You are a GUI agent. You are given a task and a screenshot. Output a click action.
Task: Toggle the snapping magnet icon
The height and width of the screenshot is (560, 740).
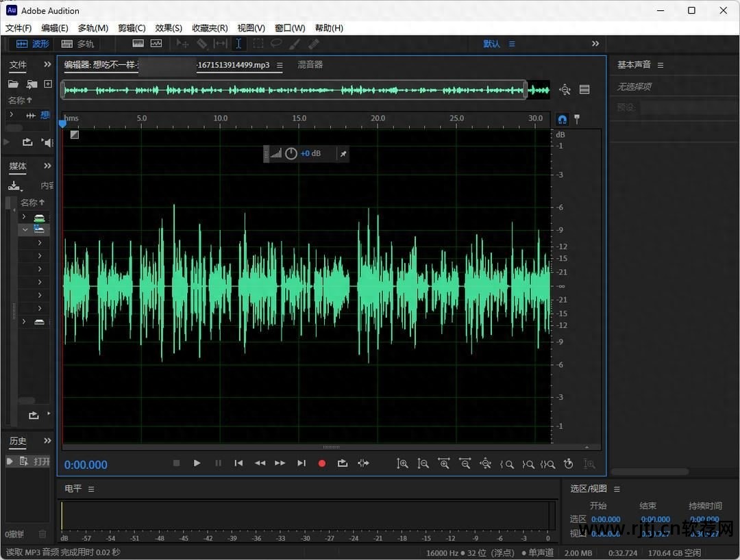562,119
